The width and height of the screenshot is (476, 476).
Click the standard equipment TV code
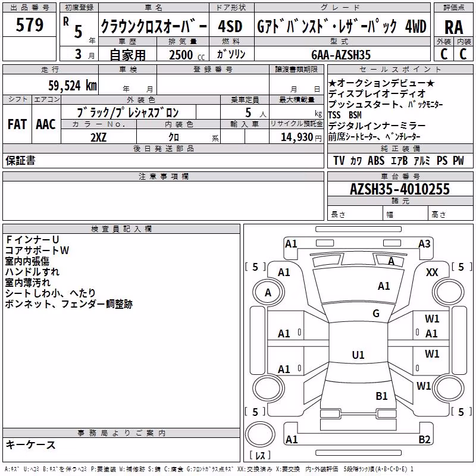(x=339, y=161)
